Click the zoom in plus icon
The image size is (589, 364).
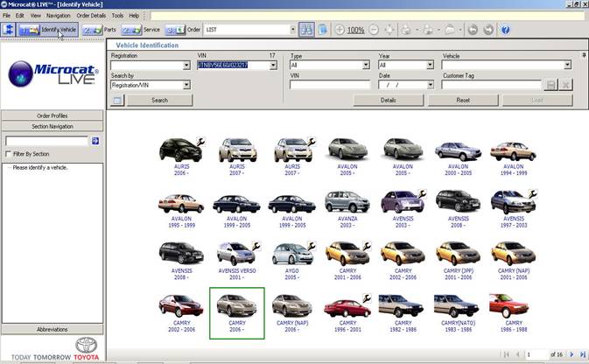point(340,30)
